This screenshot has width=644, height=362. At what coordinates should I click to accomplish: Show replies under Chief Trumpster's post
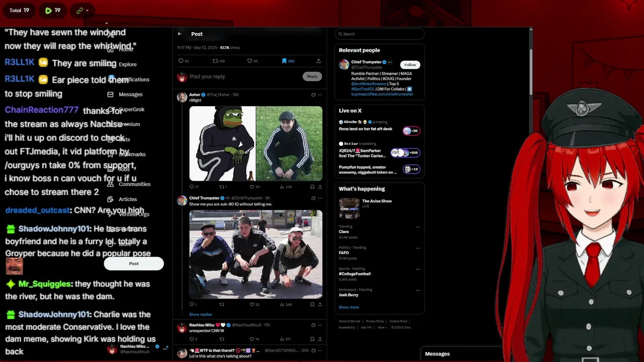[200, 314]
